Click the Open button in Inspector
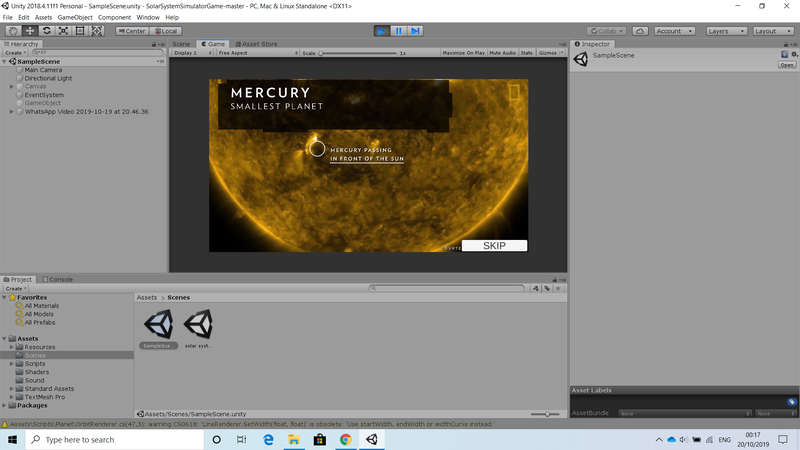 coord(787,65)
